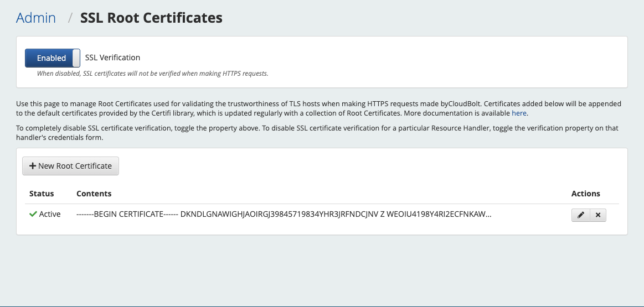
Task: Click the green checkmark Active status icon
Action: click(x=33, y=214)
